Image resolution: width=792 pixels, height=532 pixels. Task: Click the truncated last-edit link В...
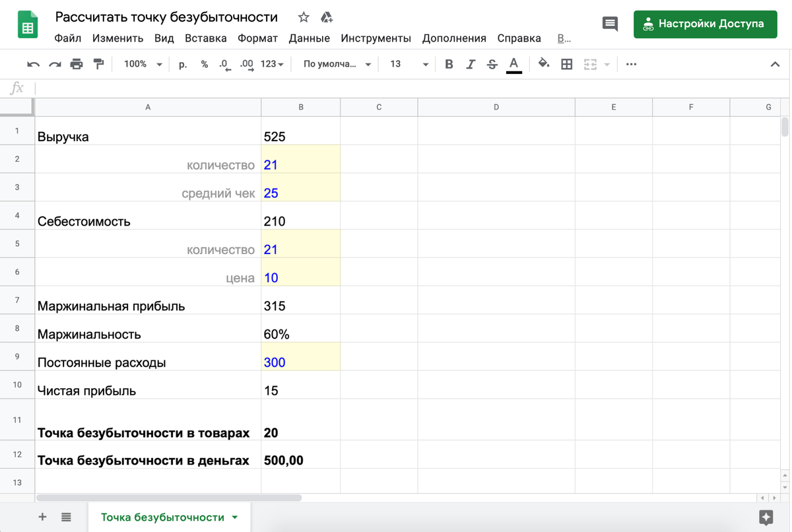tap(564, 38)
